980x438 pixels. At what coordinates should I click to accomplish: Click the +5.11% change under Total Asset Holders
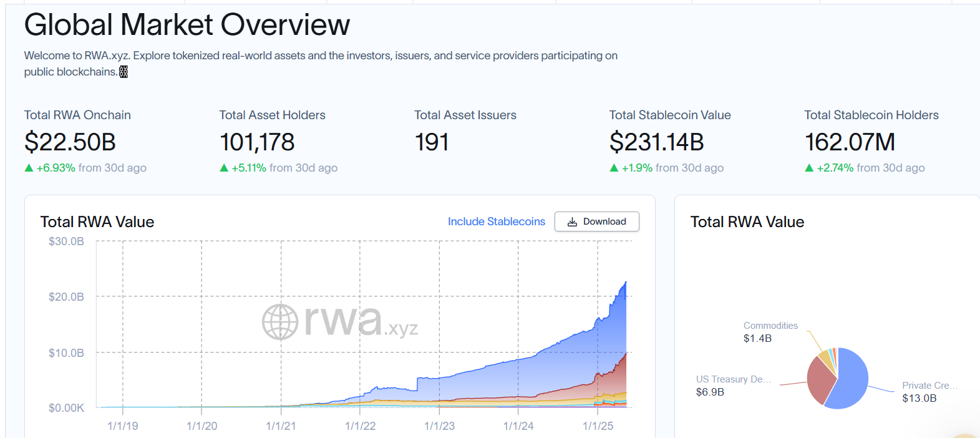(249, 168)
